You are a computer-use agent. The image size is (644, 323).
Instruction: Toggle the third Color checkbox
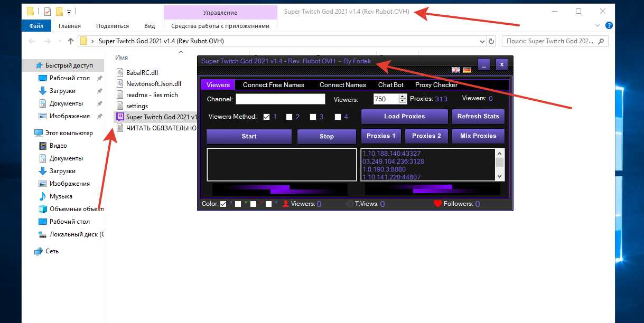click(x=254, y=204)
